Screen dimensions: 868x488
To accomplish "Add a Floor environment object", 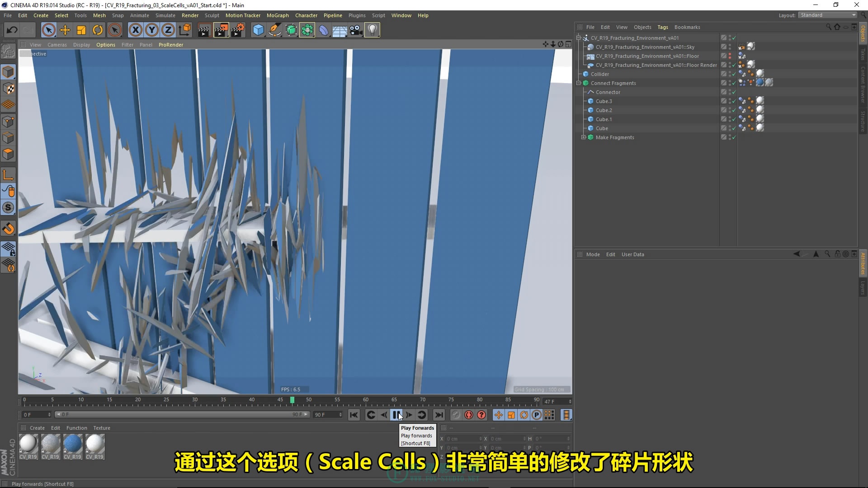I will pos(340,30).
